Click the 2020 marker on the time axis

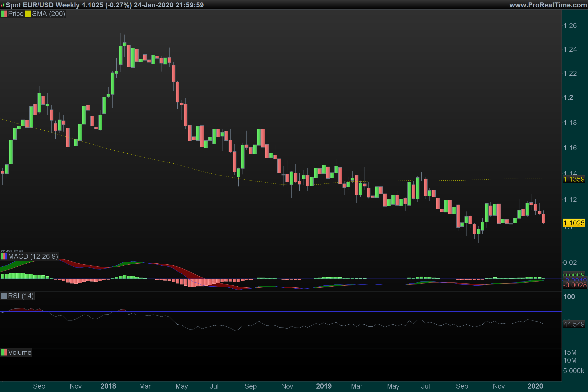tap(535, 386)
